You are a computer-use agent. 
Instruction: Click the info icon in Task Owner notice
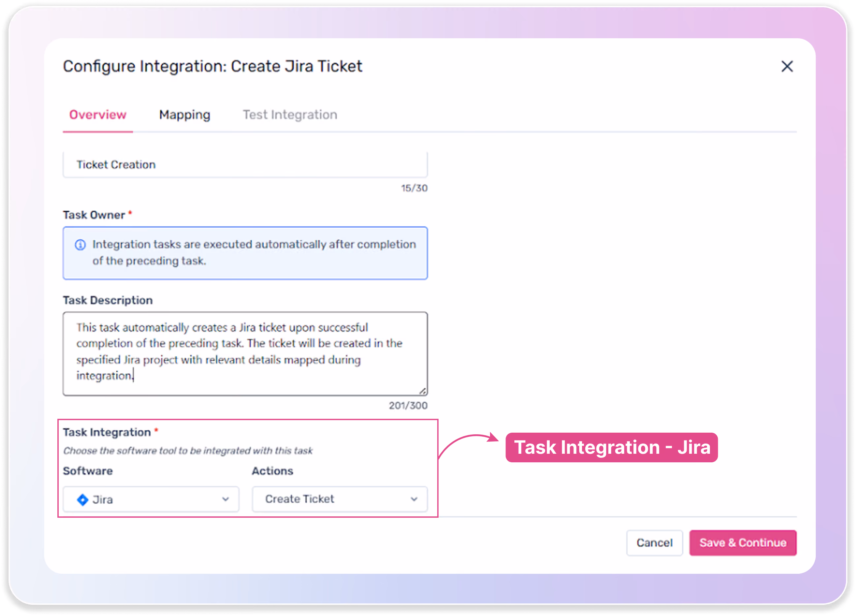click(80, 245)
